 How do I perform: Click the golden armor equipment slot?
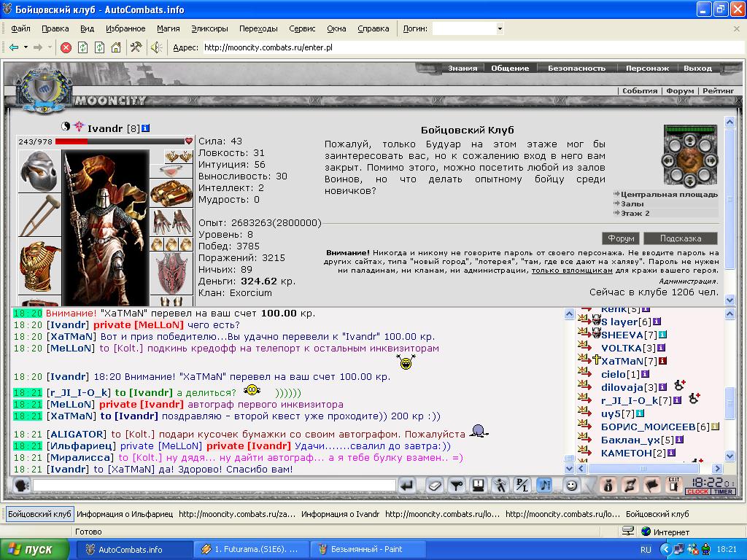pyautogui.click(x=39, y=267)
